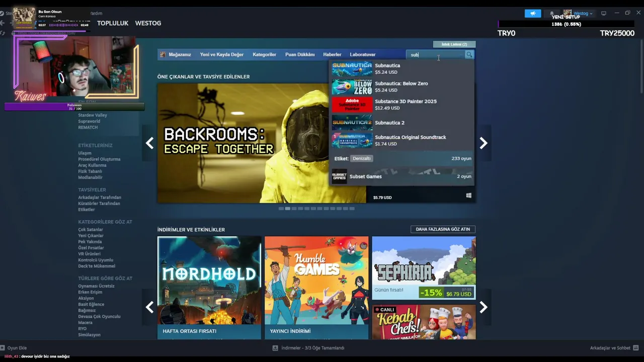This screenshot has height=362, width=644.
Task: Open the Nordhold HAFTA ORTASI FIRSATI card
Action: 209,288
